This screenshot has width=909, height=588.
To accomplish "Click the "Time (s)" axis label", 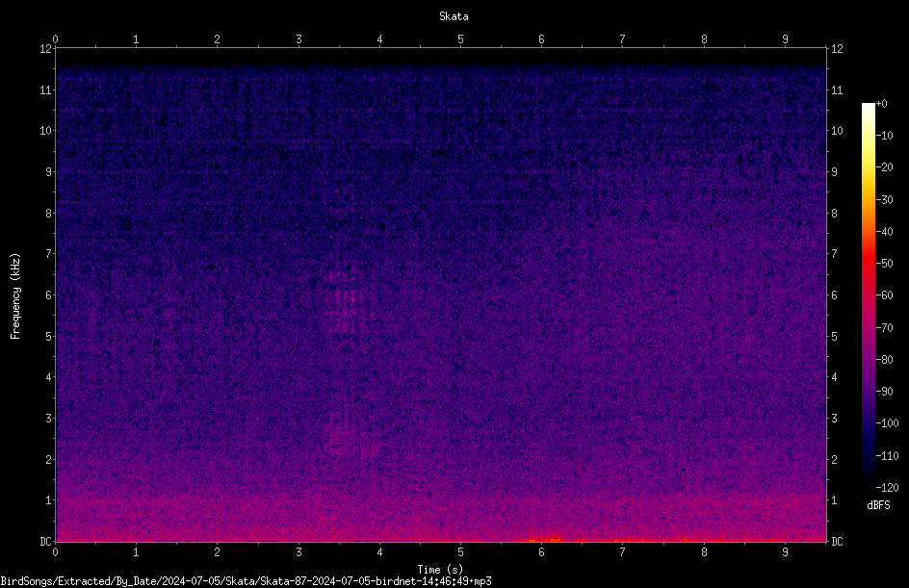I will click(441, 569).
